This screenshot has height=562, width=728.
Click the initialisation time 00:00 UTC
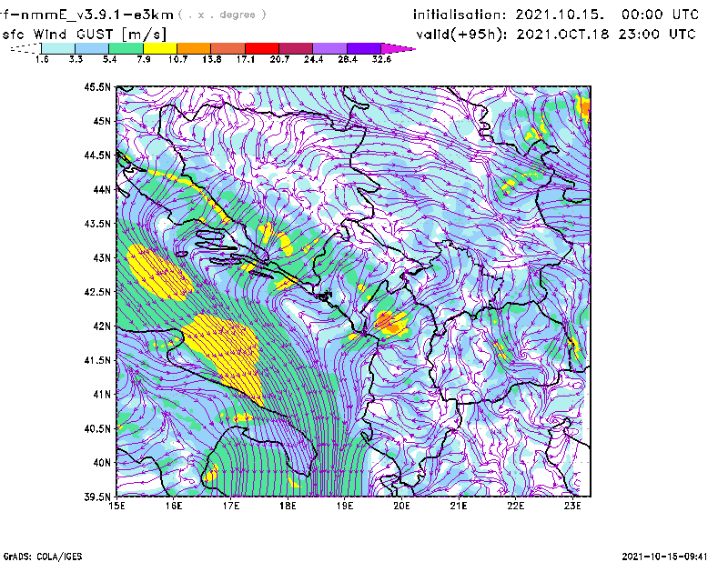point(661,15)
